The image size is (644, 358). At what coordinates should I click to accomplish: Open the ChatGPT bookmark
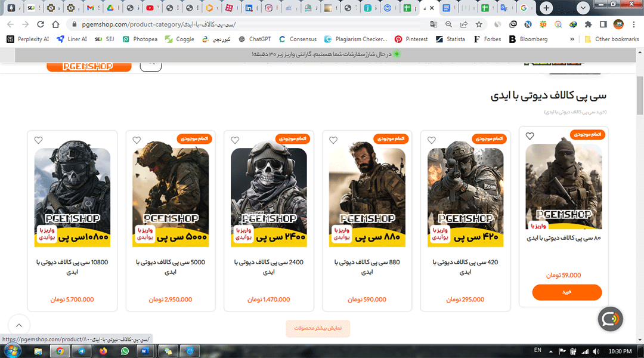[x=255, y=39]
